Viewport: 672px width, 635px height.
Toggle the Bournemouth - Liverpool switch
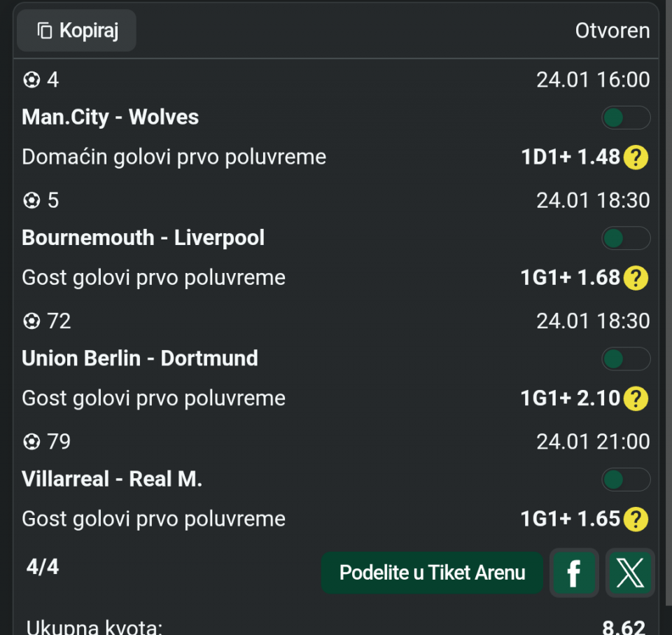coord(626,238)
